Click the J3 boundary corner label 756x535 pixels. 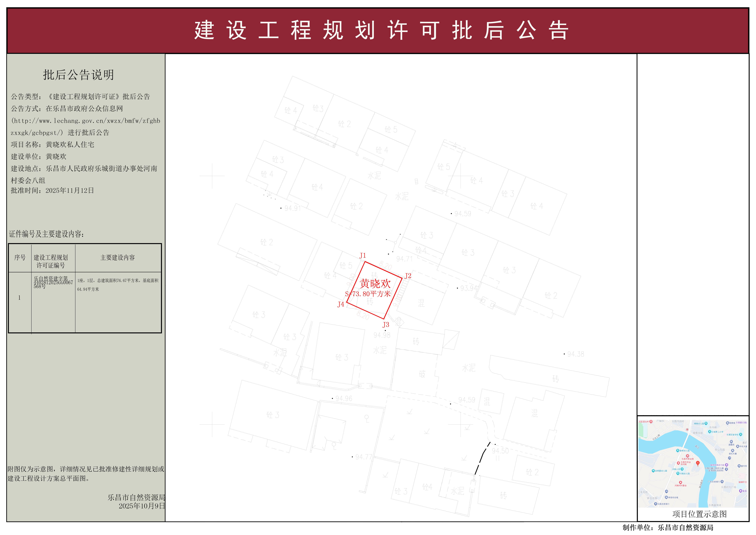[x=386, y=325]
